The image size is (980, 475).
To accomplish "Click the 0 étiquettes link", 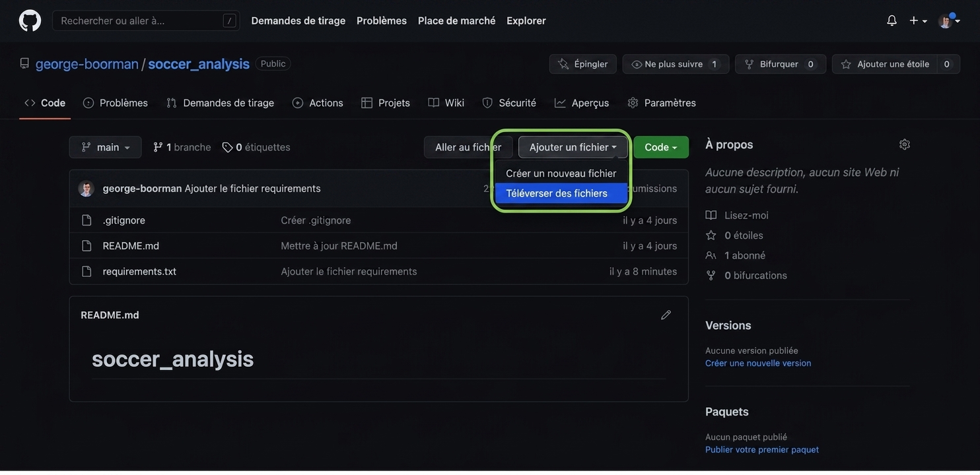I will point(256,147).
